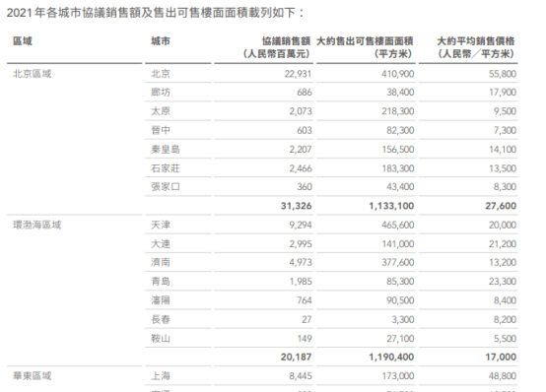The height and width of the screenshot is (392, 546).
Task: Click city cell 天津
Action: point(161,225)
